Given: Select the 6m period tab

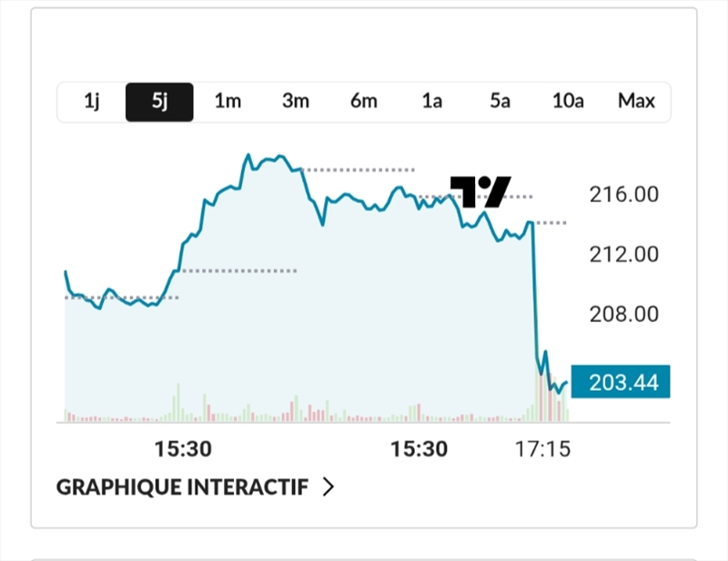Looking at the screenshot, I should point(364,101).
